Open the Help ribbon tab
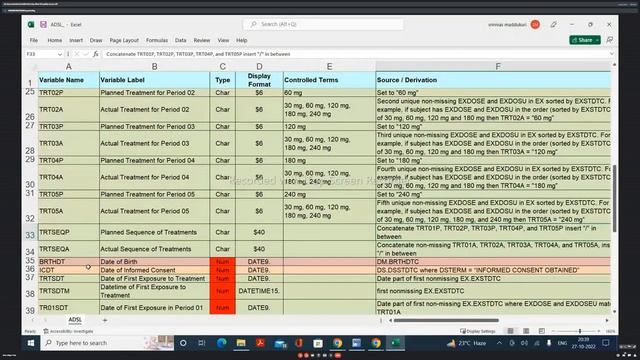Viewport: 640px width, 360px height. click(x=242, y=40)
